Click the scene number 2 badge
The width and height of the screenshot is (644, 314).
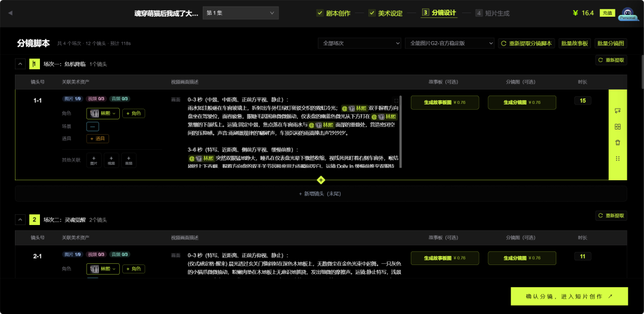click(x=35, y=220)
